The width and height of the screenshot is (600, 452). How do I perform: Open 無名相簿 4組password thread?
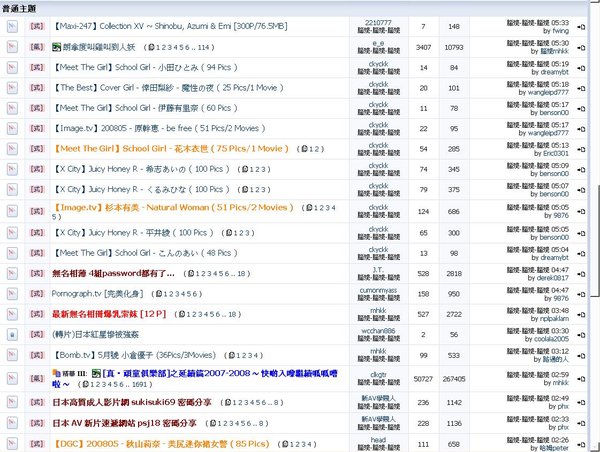pos(113,273)
